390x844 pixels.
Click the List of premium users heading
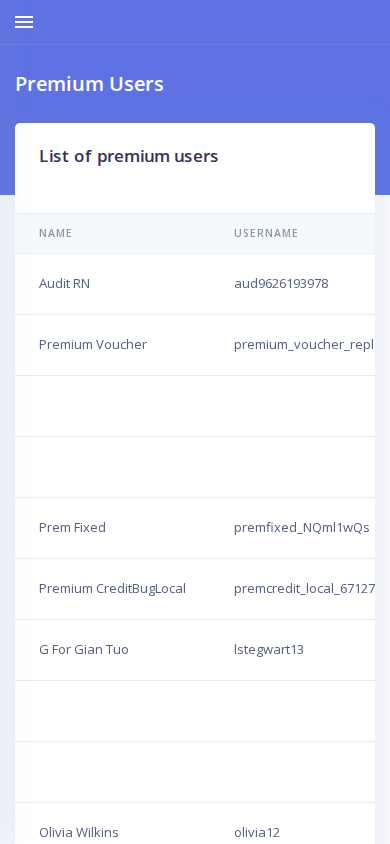(x=129, y=156)
